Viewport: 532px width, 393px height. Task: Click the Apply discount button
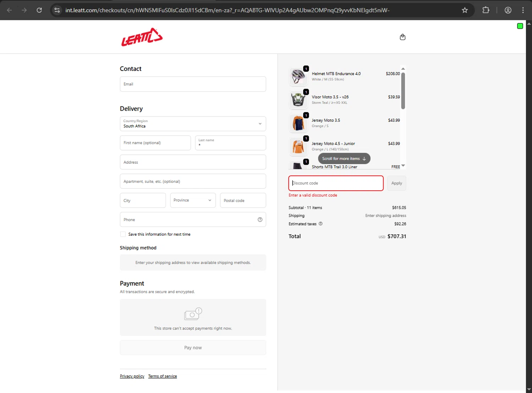[x=397, y=183]
